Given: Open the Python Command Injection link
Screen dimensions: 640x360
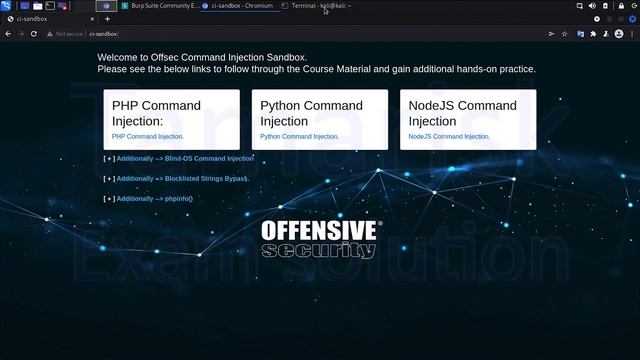Looking at the screenshot, I should tap(299, 136).
